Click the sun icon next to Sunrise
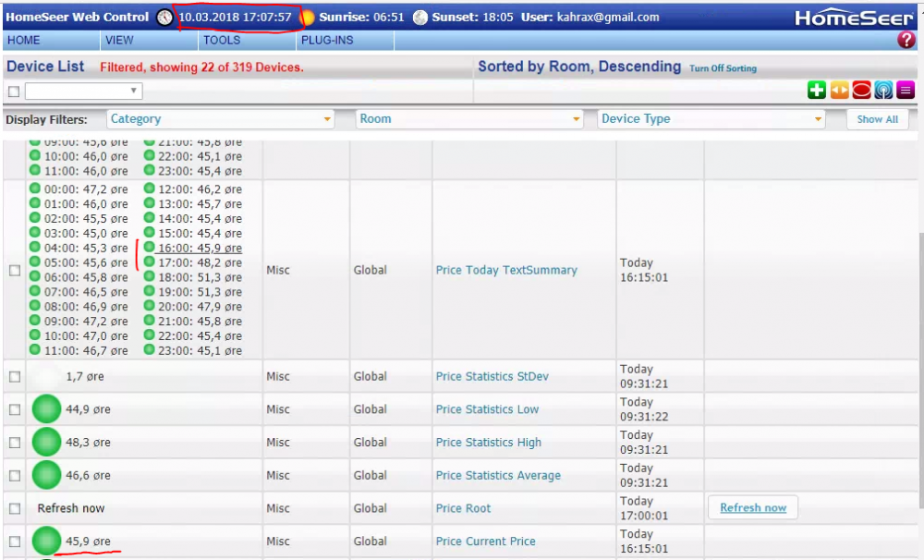The height and width of the screenshot is (560, 924). coord(307,18)
